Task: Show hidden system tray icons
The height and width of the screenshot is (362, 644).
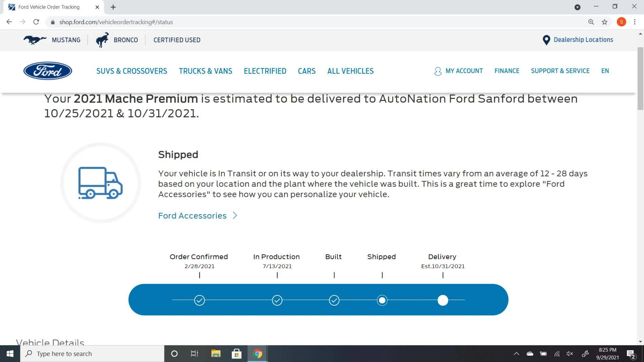Action: 516,354
